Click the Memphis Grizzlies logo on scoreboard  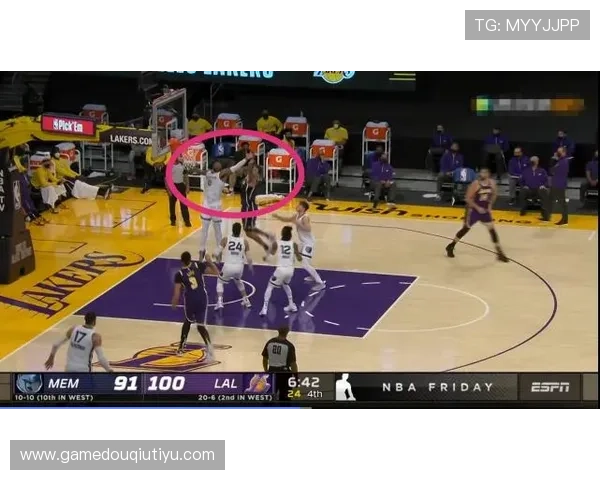tap(29, 383)
